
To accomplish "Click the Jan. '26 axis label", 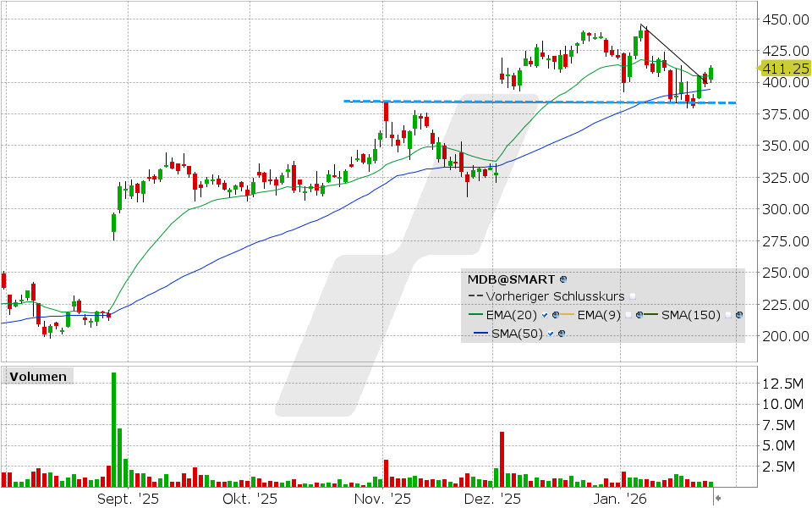I will click(x=620, y=499).
